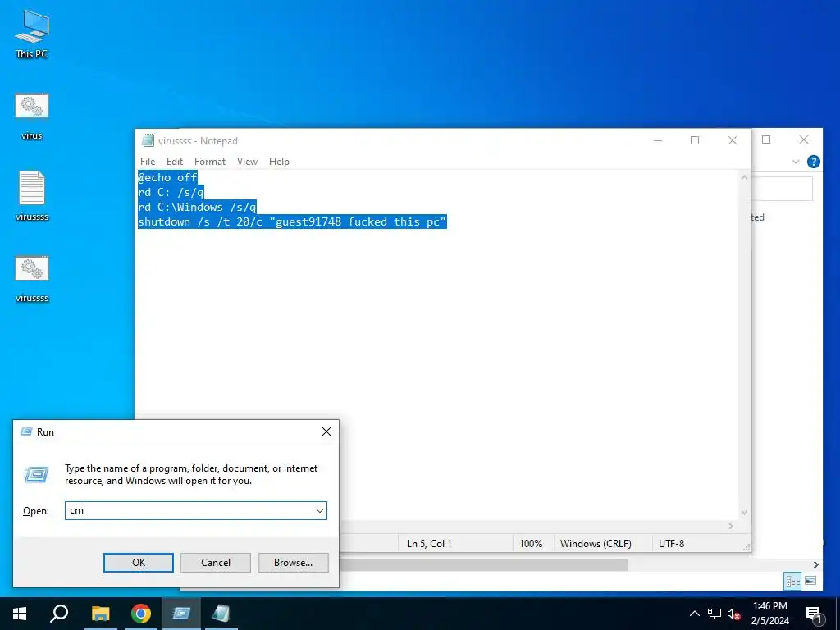
Task: Click the Notepad title bar icon
Action: [x=148, y=140]
